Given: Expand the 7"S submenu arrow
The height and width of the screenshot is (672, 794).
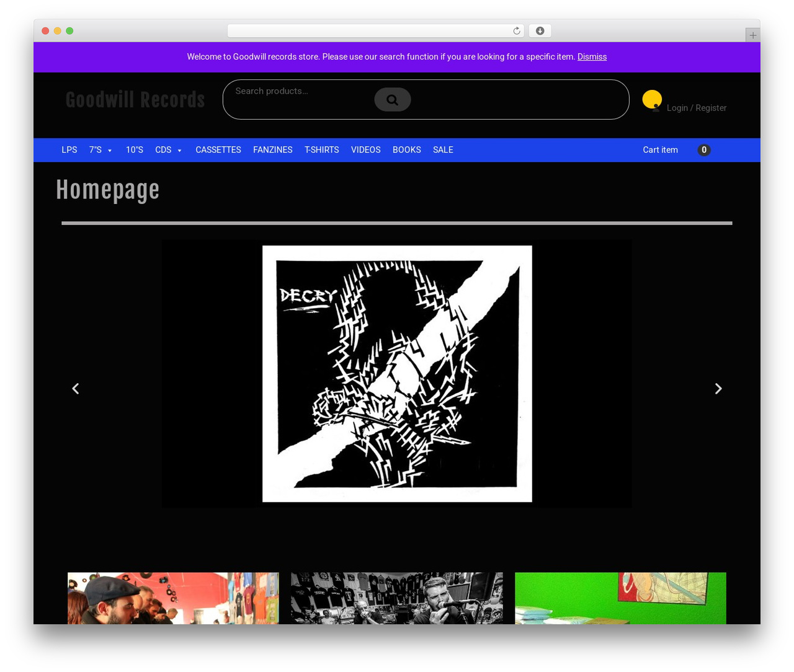Looking at the screenshot, I should click(110, 151).
